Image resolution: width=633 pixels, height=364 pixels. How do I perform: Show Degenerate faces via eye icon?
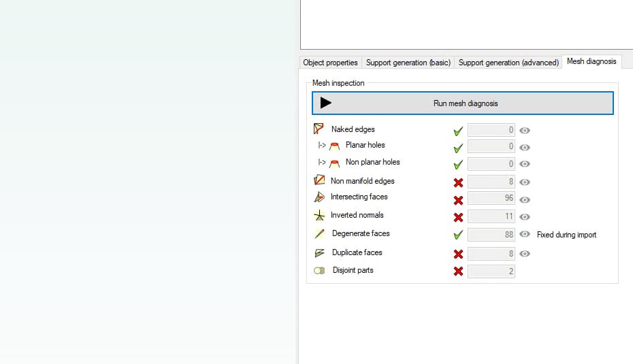point(524,234)
